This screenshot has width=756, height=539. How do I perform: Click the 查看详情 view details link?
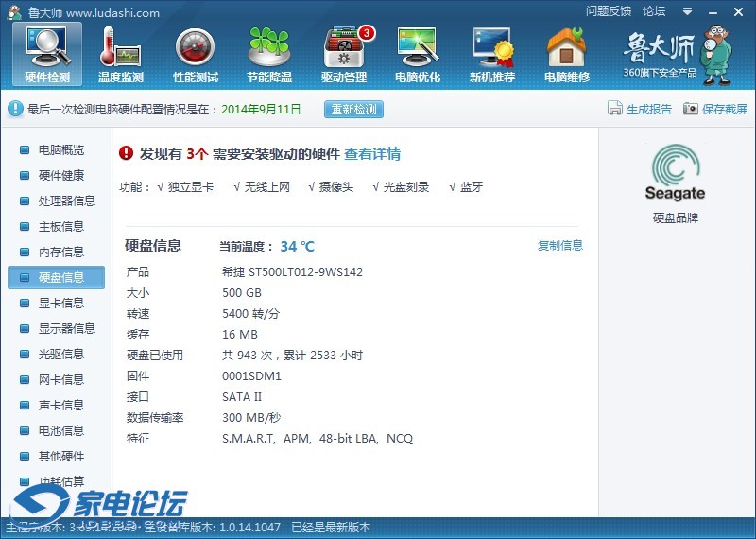coord(371,154)
